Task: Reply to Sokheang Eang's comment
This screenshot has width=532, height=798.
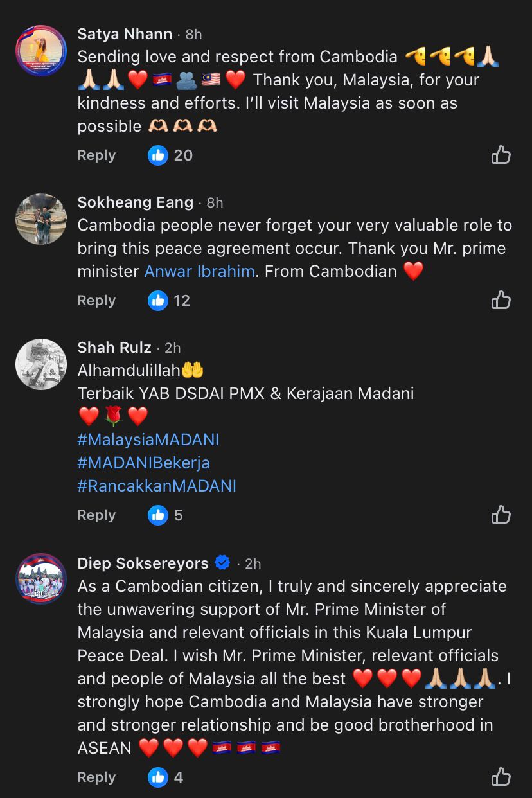Action: pyautogui.click(x=96, y=300)
